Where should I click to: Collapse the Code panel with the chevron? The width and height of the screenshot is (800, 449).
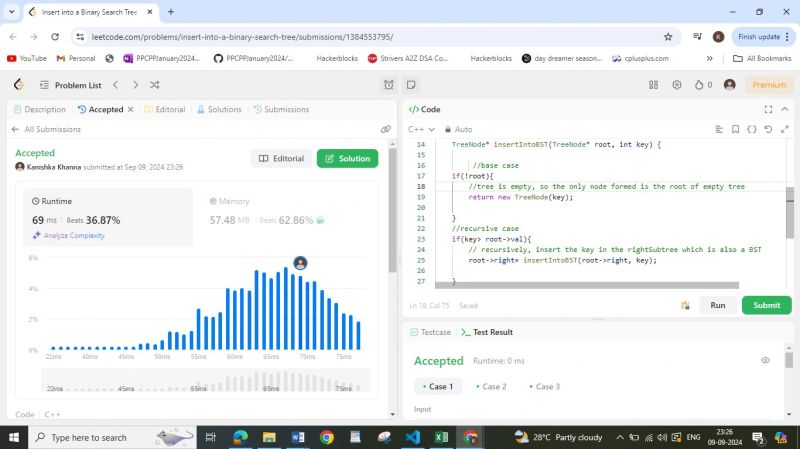click(x=785, y=109)
